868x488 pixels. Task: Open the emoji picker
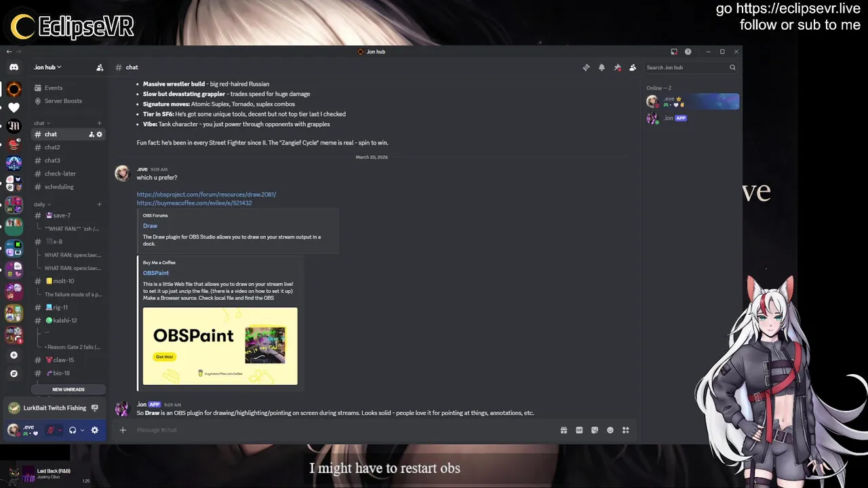[x=610, y=430]
